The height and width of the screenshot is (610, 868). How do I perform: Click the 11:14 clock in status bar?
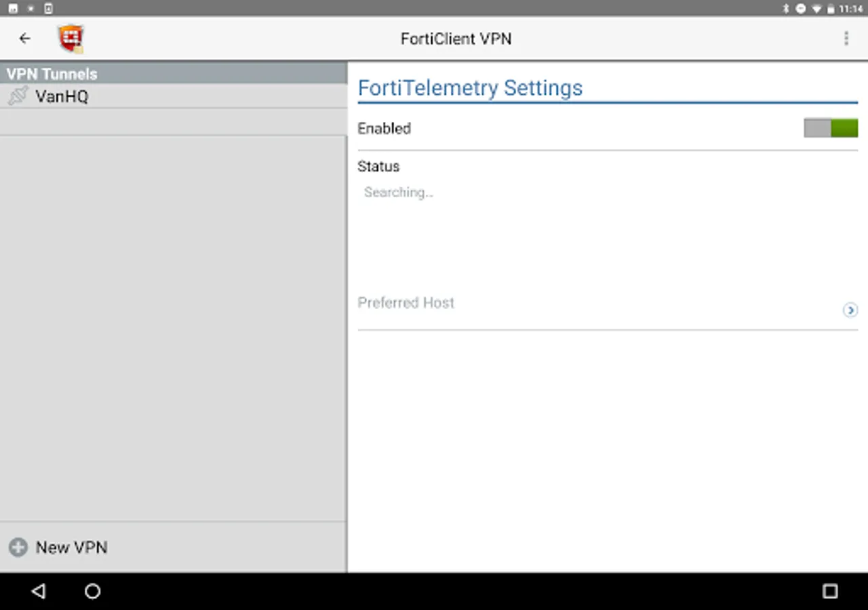pyautogui.click(x=851, y=9)
